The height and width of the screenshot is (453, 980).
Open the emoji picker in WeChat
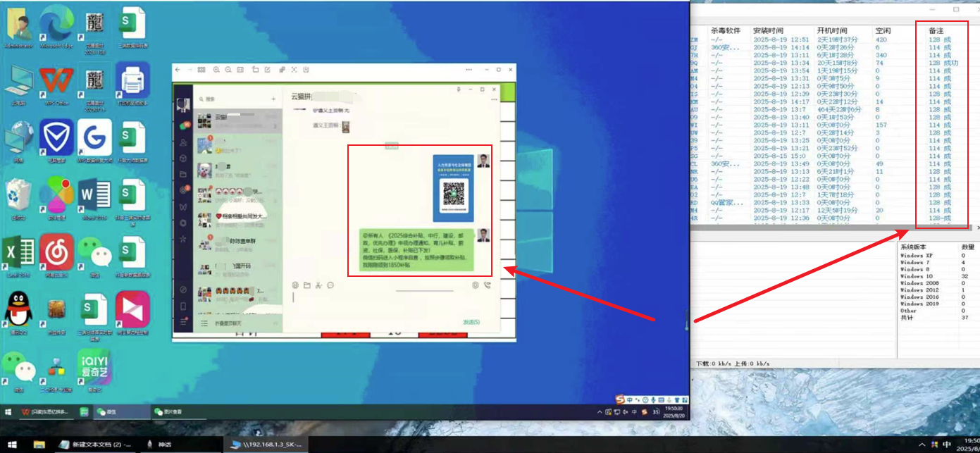(295, 285)
